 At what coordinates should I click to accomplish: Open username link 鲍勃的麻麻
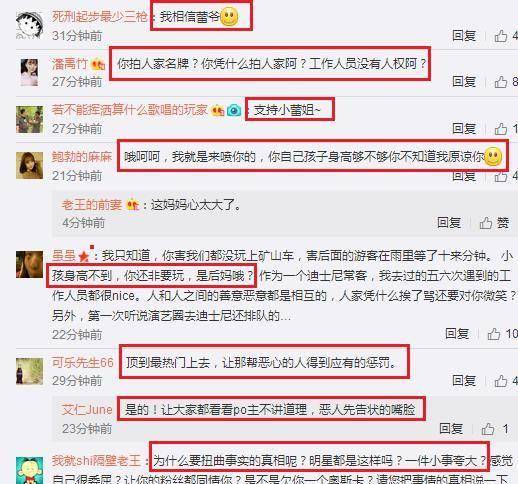pos(82,157)
